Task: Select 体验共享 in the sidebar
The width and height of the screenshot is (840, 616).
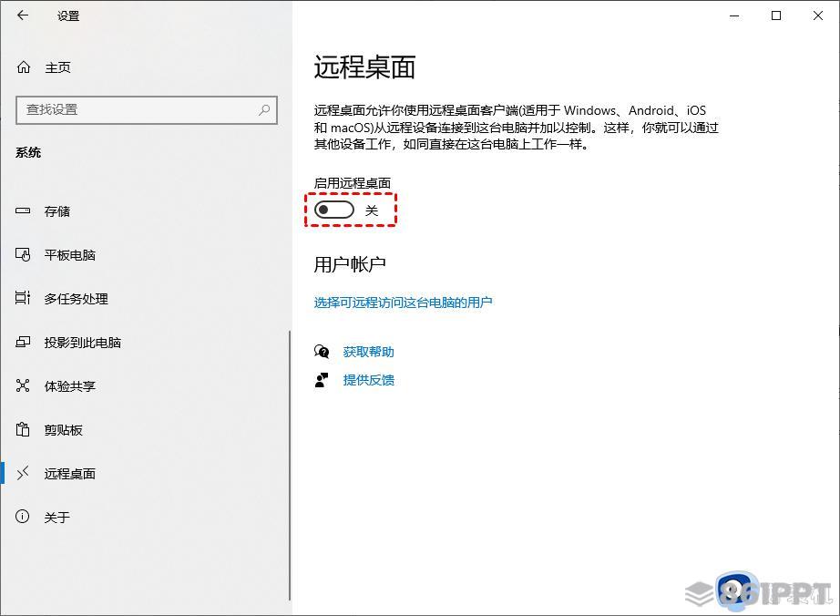Action: tap(70, 386)
